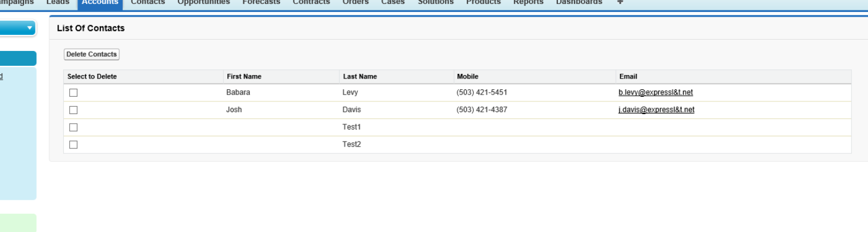Select Josh Davis's delete checkbox

tap(73, 110)
